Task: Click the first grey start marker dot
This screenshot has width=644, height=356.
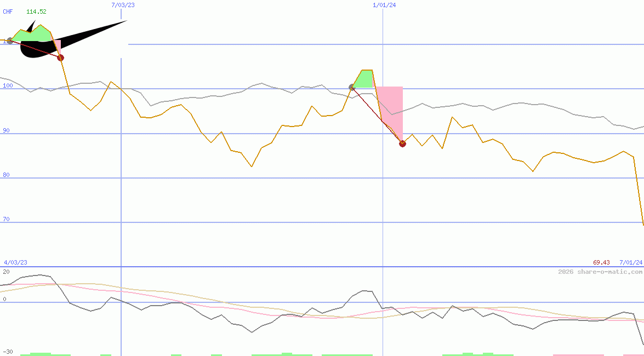Action: (9, 41)
